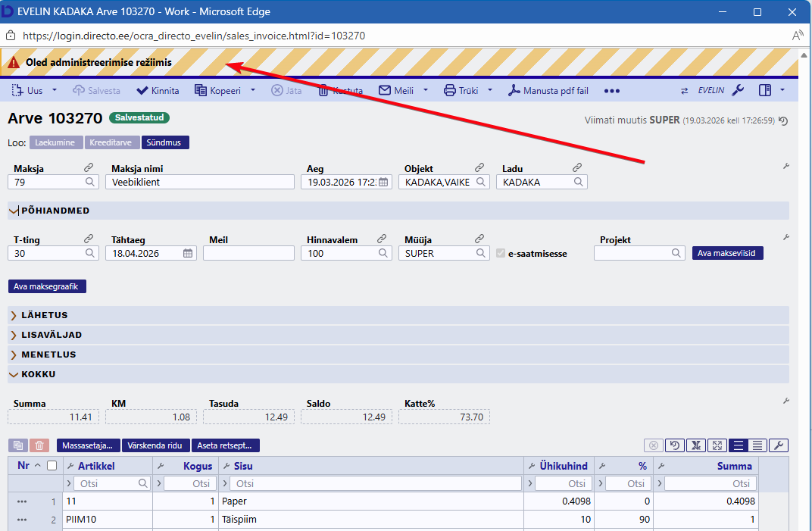Viewport: 812px width, 531px height.
Task: Open the Kopeeri menu
Action: point(217,90)
